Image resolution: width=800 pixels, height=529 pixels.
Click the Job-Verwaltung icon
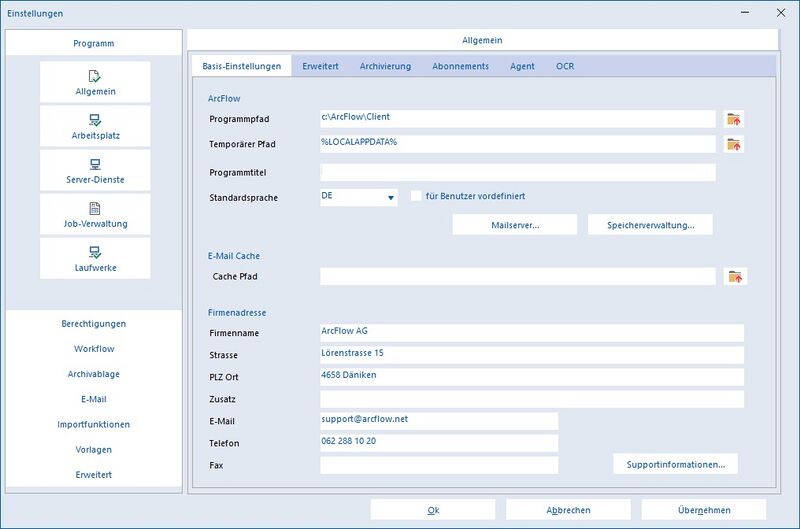pyautogui.click(x=95, y=209)
